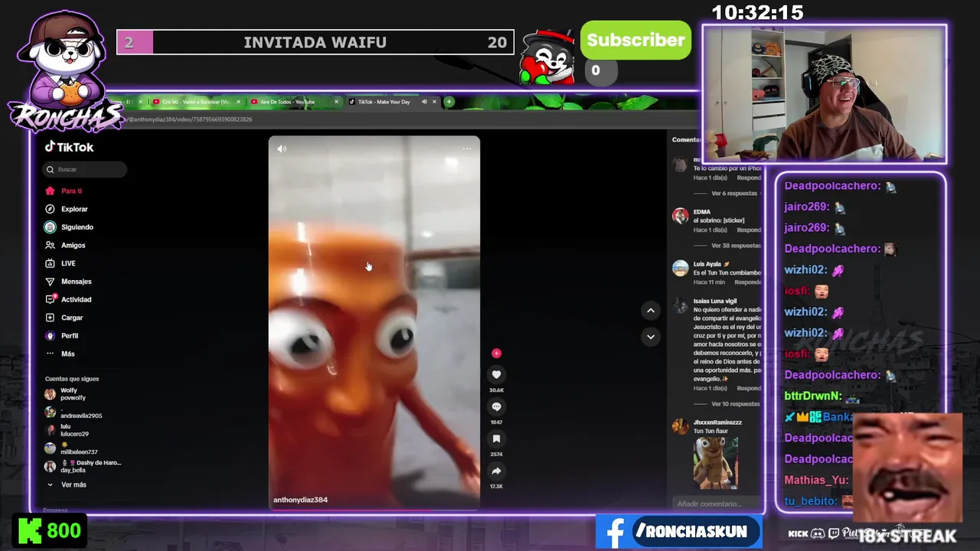
Task: Open the Perfil page
Action: click(x=69, y=335)
